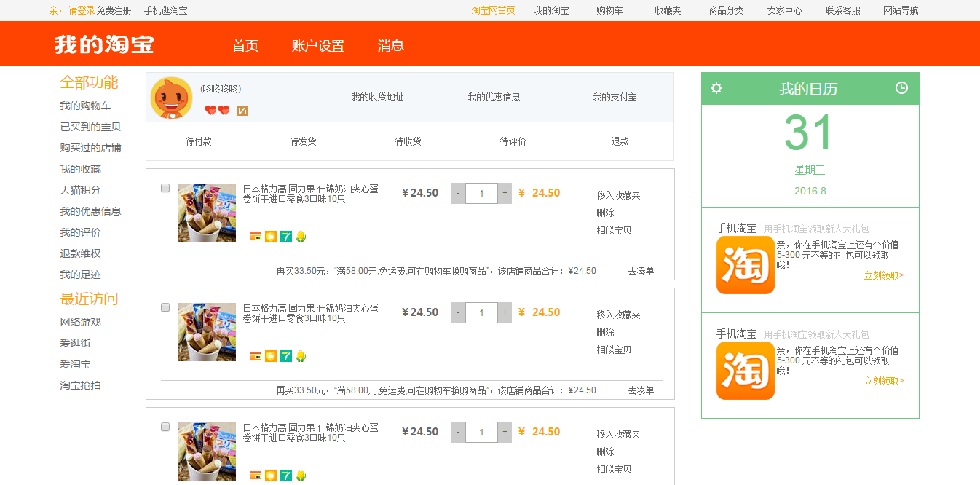Open 联系客服 in top navigation bar
Screen dimensions: 980x485
coord(842,10)
